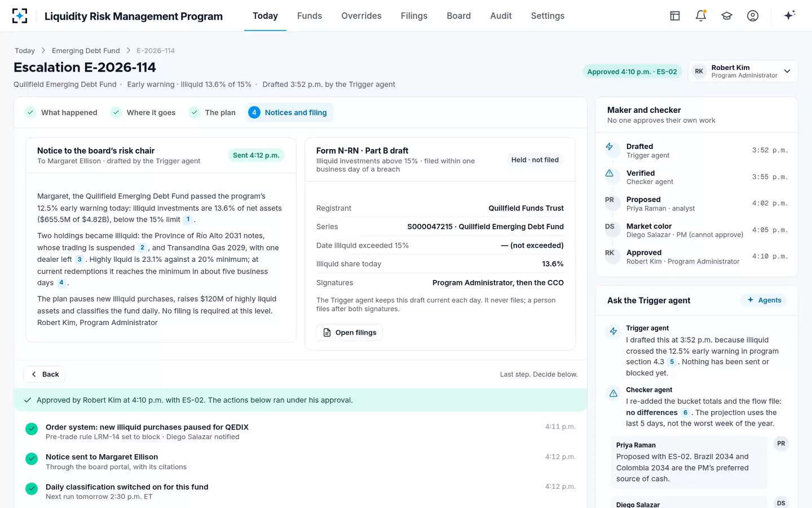Click the Agents button
The image size is (812, 508).
[x=764, y=300]
